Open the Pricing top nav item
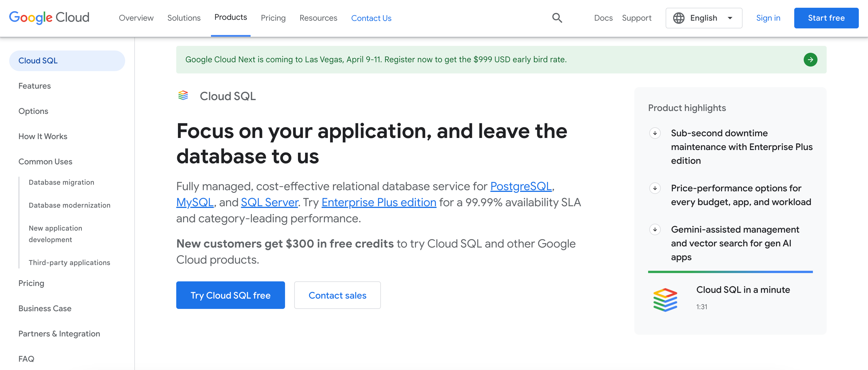 273,18
